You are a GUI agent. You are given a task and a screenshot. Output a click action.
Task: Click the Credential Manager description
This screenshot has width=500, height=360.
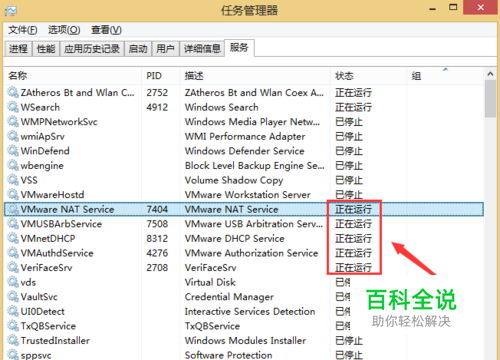229,297
